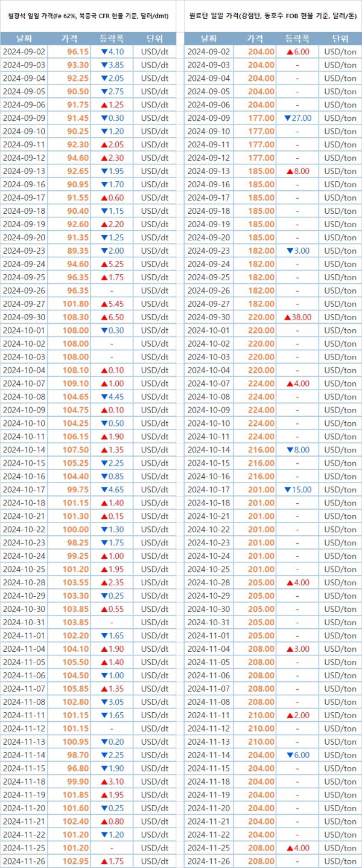The height and width of the screenshot is (868, 362).
Task: Click coking coal price 220.00 on 2024-09-30
Action: click(261, 317)
